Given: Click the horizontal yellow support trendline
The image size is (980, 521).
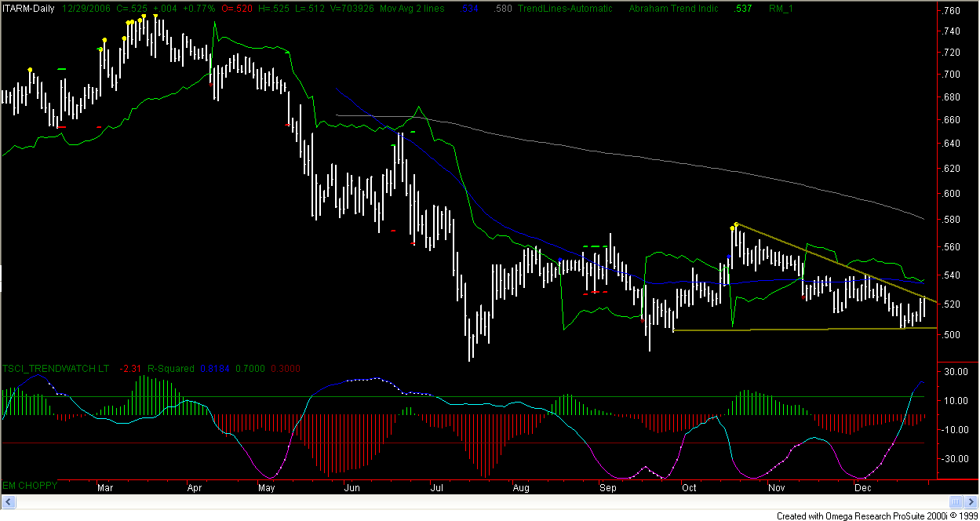Looking at the screenshot, I should point(785,330).
